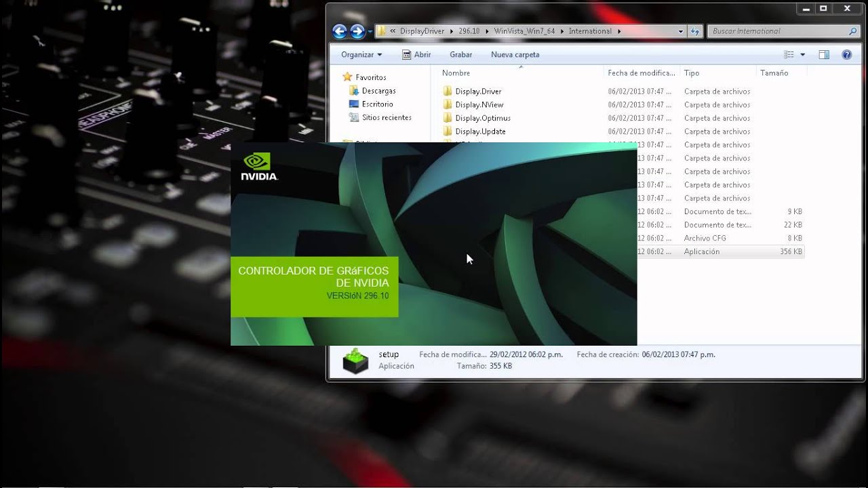Image resolution: width=868 pixels, height=488 pixels.
Task: Click the folder icon in the address bar
Action: coord(382,31)
